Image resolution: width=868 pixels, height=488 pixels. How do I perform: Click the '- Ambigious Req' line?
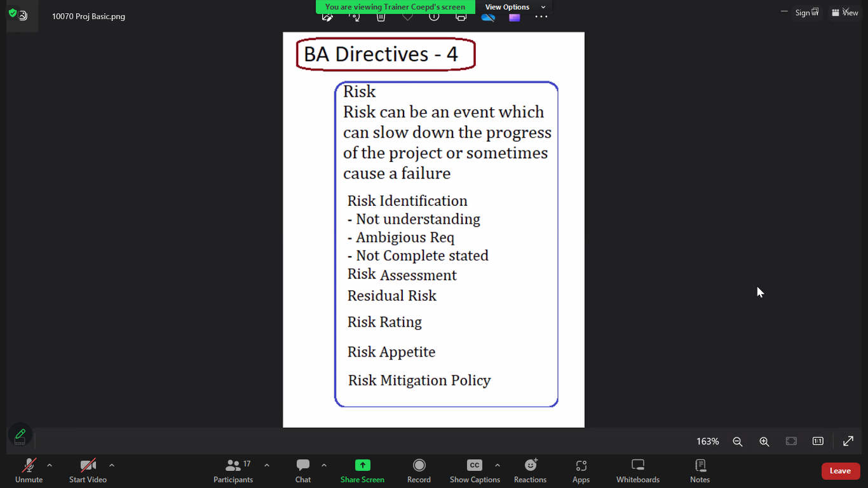[x=401, y=238]
